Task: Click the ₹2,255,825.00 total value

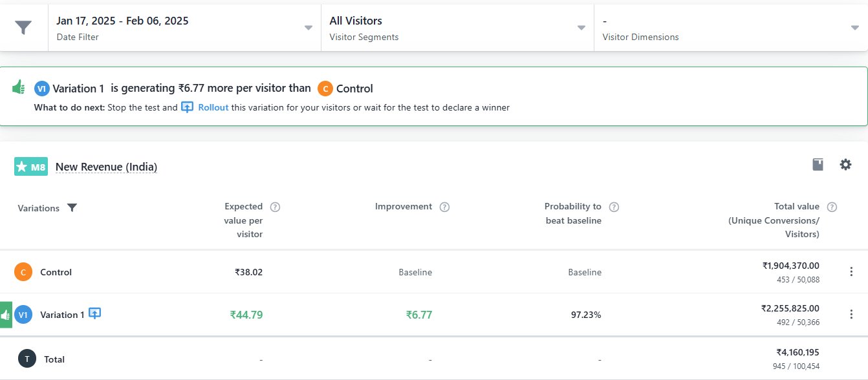Action: (x=790, y=308)
